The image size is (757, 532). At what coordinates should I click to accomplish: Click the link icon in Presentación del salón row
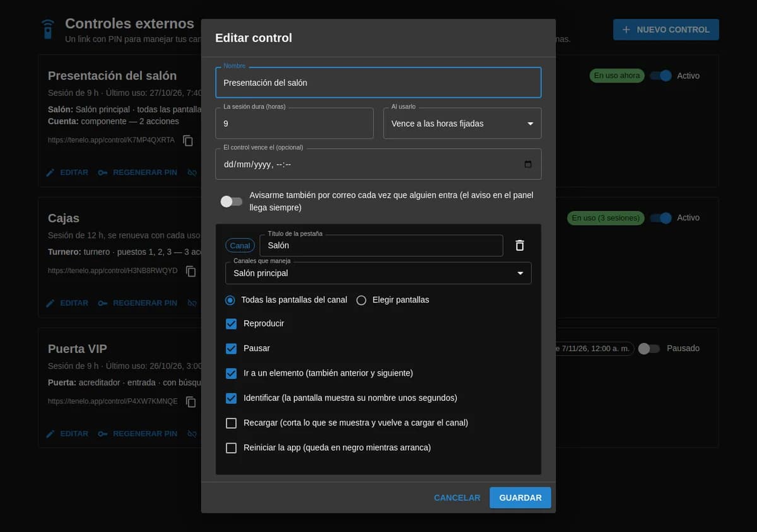(192, 173)
